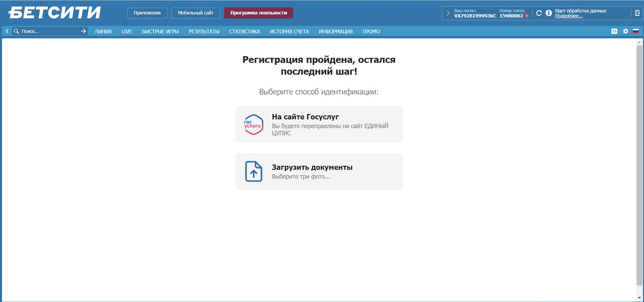Viewport: 644px width, 302px height.
Task: Click the info icon beside processing message
Action: [x=549, y=13]
